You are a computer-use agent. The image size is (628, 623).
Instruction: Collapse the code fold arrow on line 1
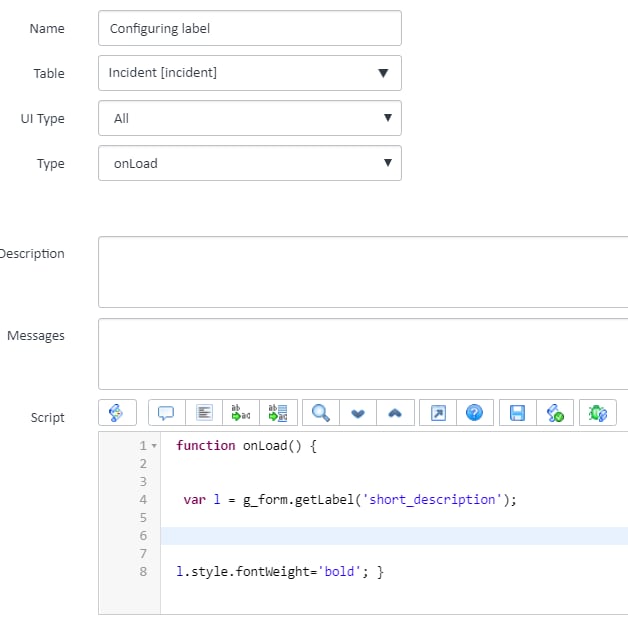click(154, 446)
